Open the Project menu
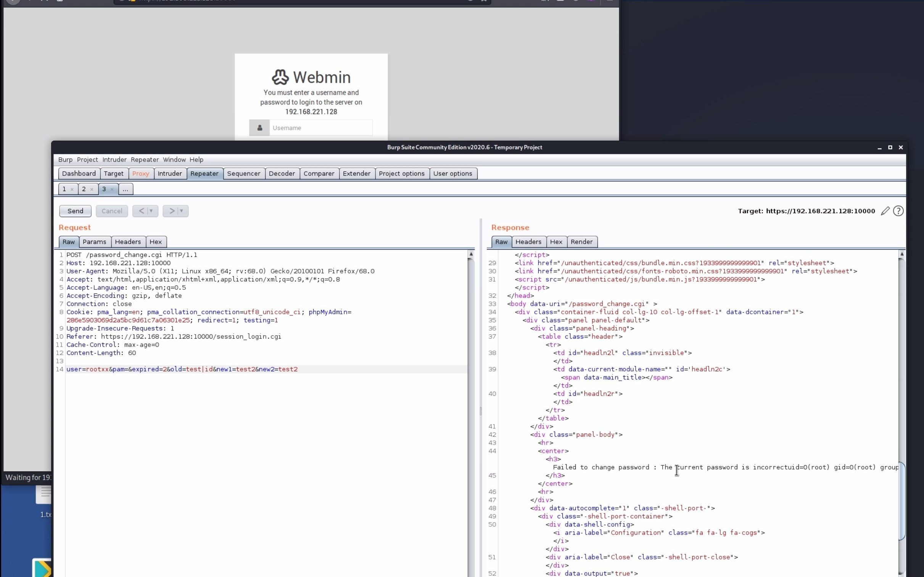Screen dimensions: 924x577 pos(87,159)
